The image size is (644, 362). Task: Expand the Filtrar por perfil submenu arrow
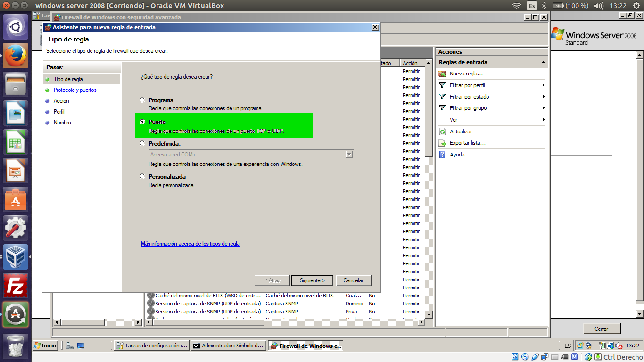[x=544, y=85]
